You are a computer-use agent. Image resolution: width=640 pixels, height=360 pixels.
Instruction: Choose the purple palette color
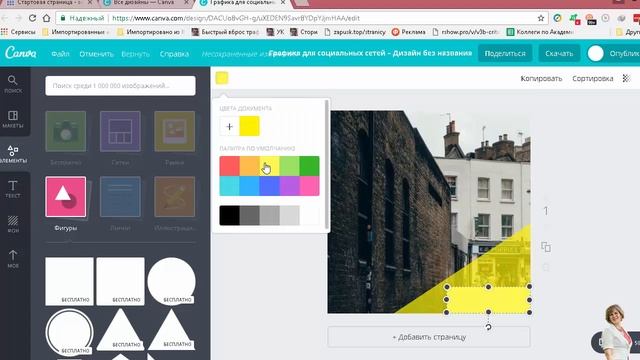[289, 186]
